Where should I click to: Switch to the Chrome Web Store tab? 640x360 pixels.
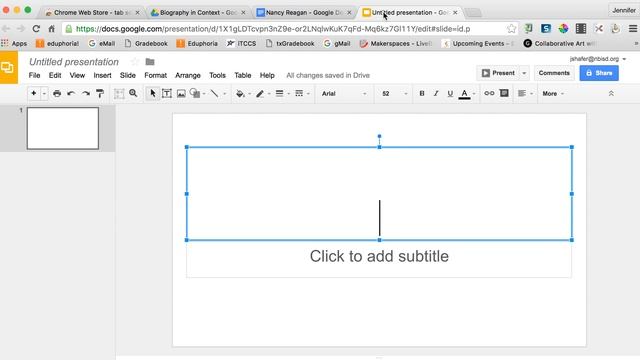[x=92, y=13]
